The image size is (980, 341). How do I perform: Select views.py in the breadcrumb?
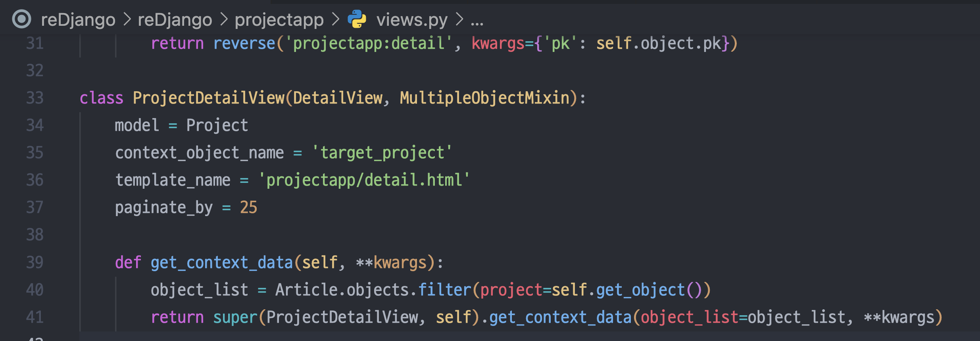412,20
